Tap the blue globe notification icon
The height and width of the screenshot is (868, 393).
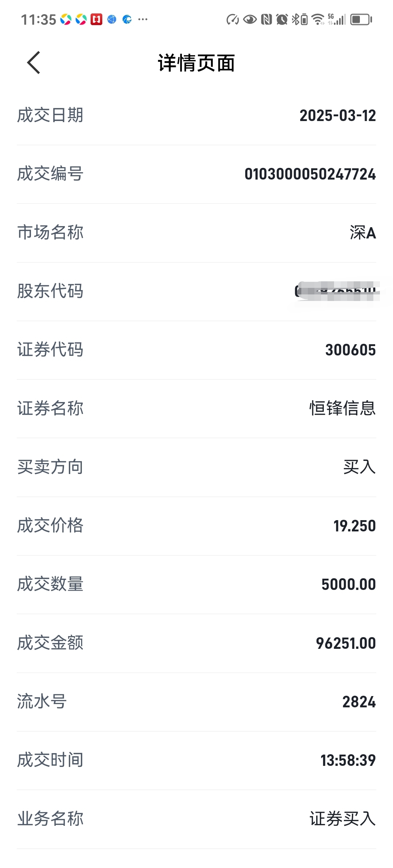(112, 19)
